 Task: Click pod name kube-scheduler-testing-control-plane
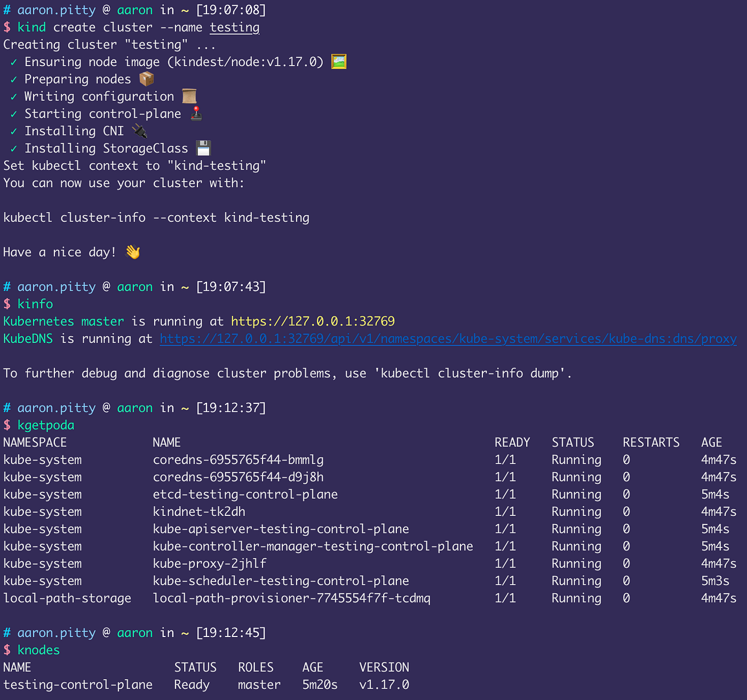click(x=281, y=581)
